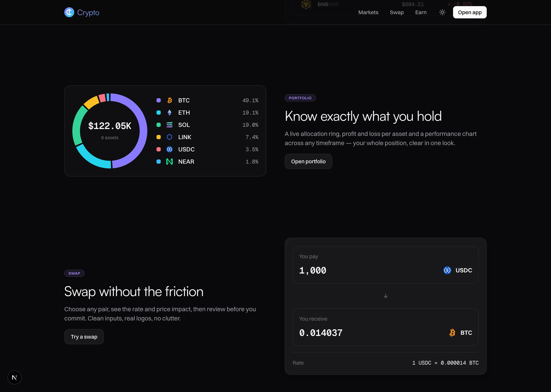Click the Open portfolio button

pyautogui.click(x=308, y=162)
